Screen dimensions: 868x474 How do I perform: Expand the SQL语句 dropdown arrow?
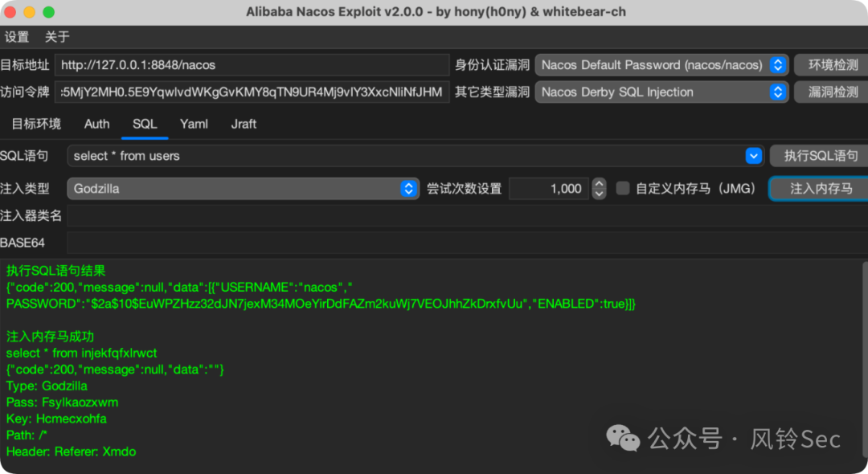click(753, 156)
